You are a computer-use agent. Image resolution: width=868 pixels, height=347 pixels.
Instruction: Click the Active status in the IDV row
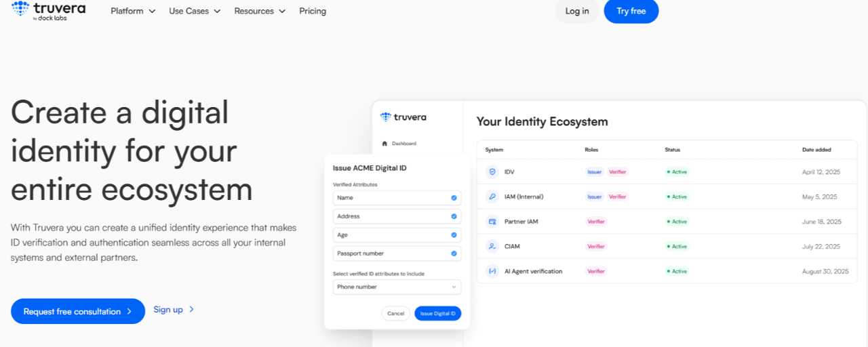pyautogui.click(x=677, y=172)
